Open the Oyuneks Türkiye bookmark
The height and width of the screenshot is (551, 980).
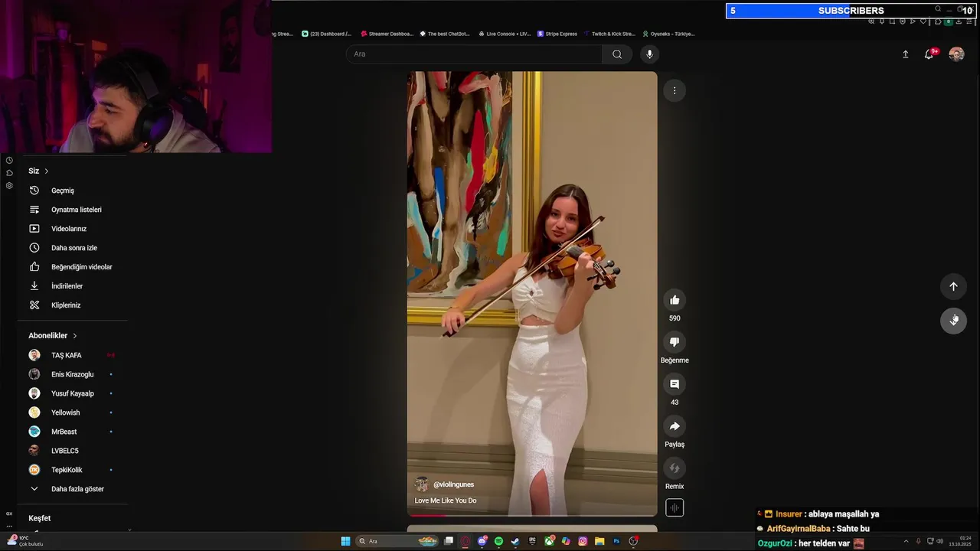(668, 34)
